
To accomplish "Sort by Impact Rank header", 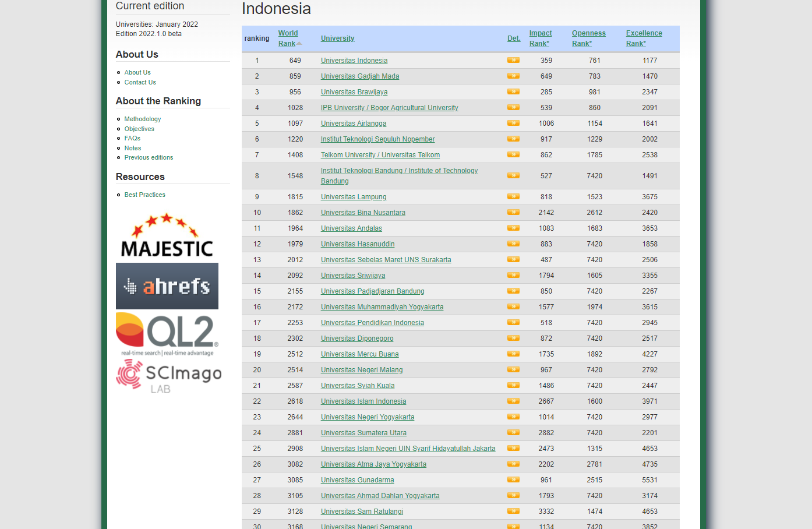I will [x=540, y=38].
